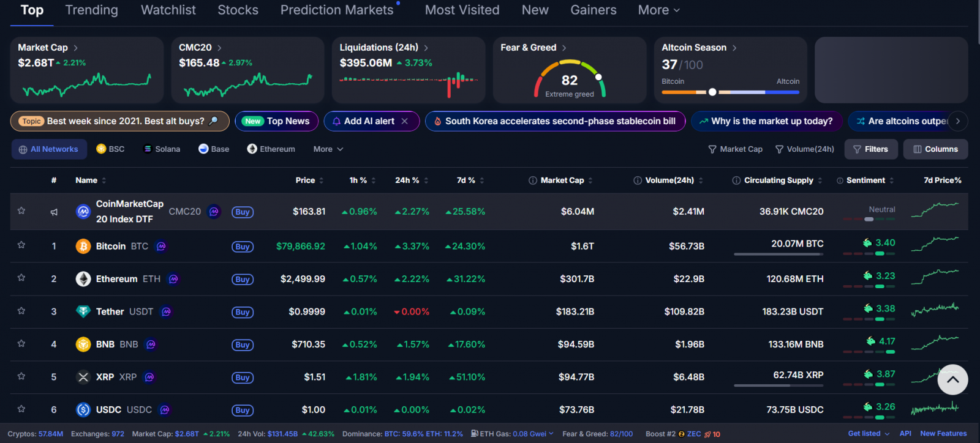Click the Altcoin Season slider handle
The image size is (980, 443).
tap(712, 92)
